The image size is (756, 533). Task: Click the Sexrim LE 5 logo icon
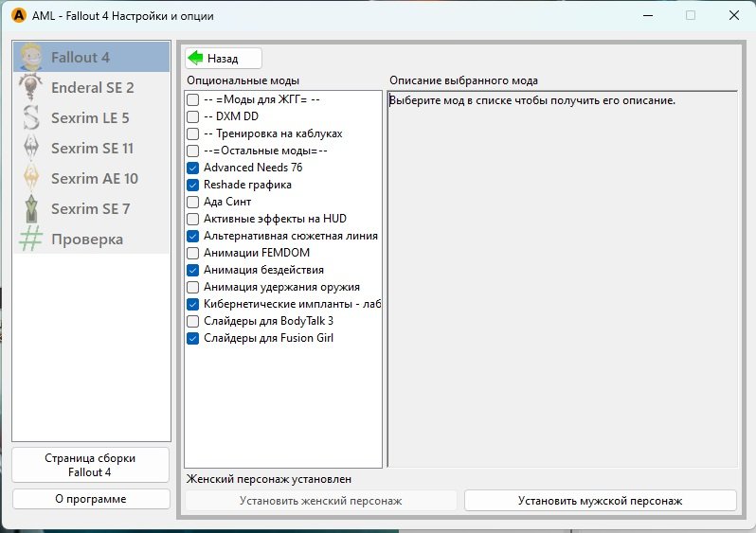(x=31, y=117)
